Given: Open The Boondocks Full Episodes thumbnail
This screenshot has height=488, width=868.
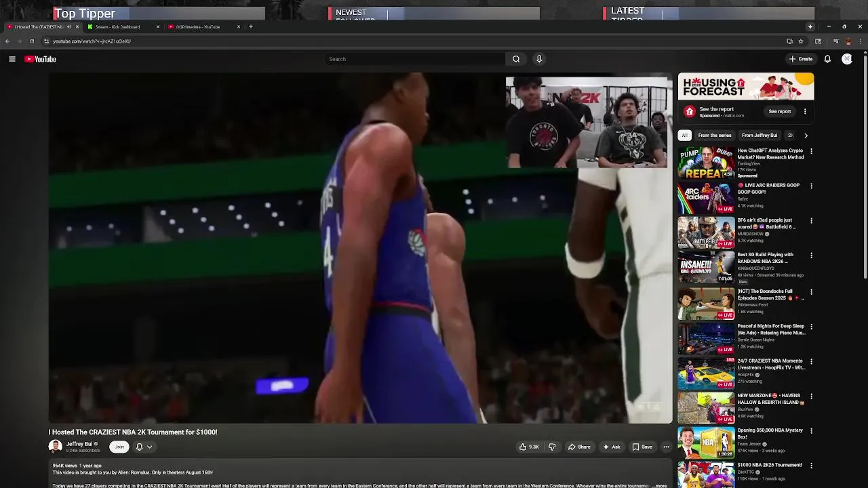Looking at the screenshot, I should point(706,303).
